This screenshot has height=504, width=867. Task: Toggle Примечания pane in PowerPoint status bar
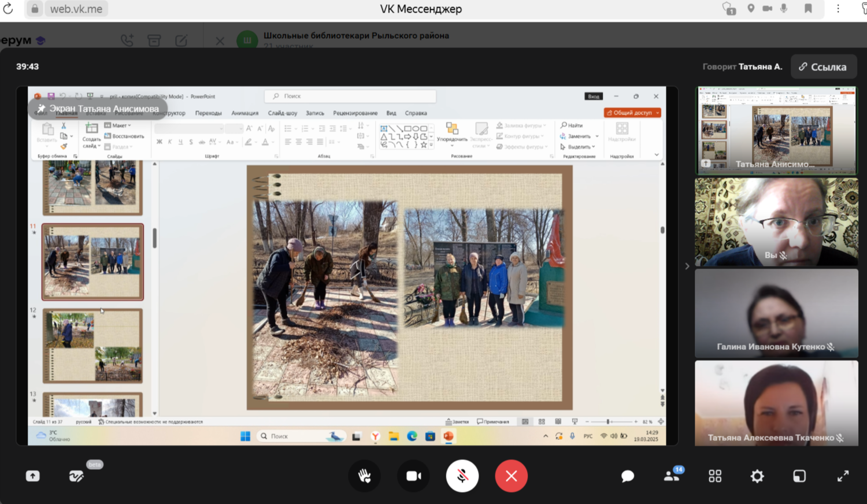pyautogui.click(x=493, y=421)
